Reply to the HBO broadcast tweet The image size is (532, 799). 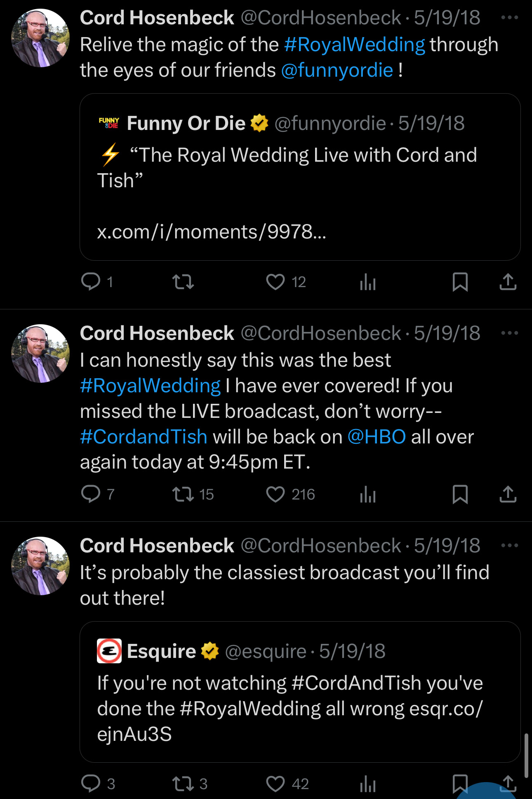pyautogui.click(x=91, y=494)
